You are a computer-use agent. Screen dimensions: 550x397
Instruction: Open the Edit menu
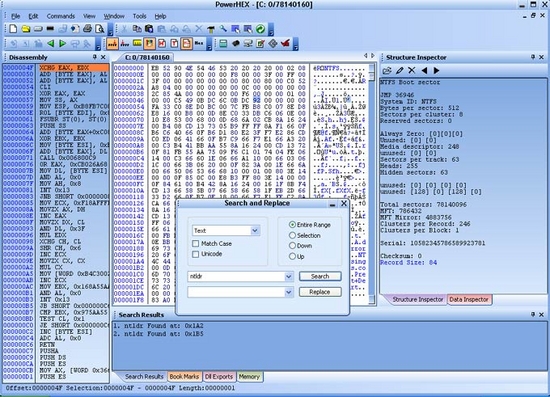pos(33,16)
